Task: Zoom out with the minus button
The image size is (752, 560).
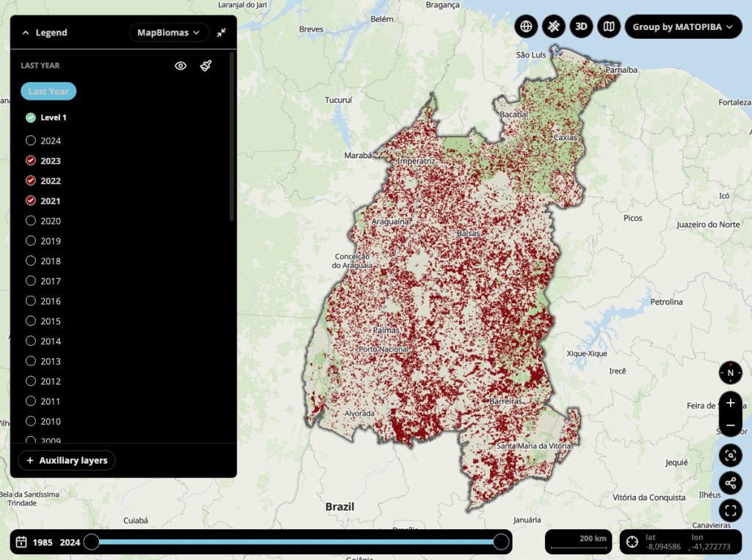Action: pyautogui.click(x=730, y=426)
